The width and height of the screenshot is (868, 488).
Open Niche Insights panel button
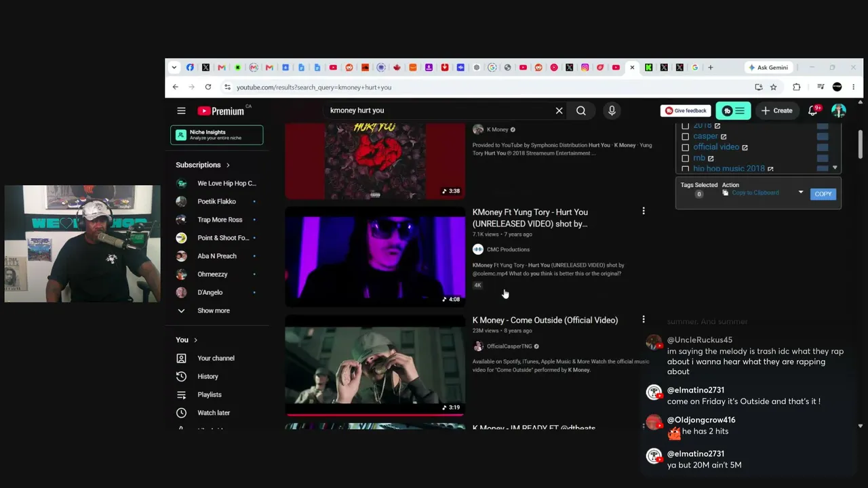217,135
